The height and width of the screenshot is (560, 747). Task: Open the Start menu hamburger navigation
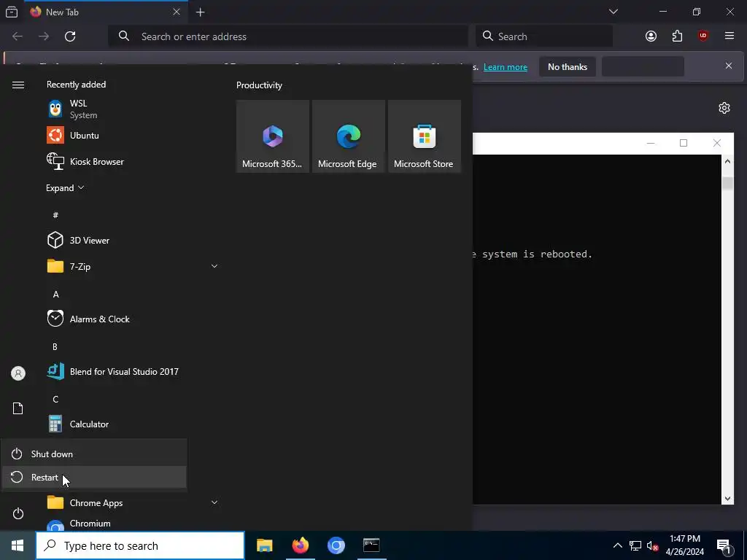coord(18,85)
